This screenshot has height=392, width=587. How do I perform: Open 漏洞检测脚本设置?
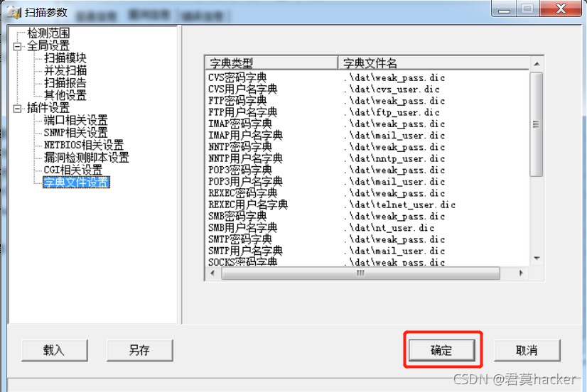[86, 157]
